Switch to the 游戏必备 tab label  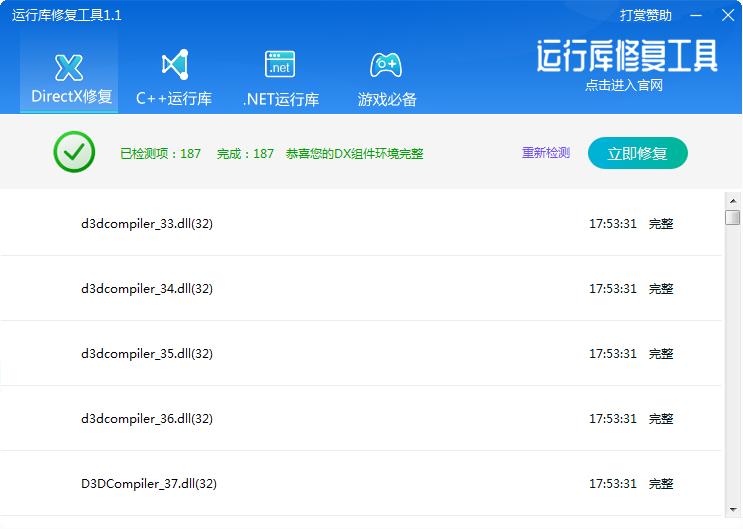point(387,99)
